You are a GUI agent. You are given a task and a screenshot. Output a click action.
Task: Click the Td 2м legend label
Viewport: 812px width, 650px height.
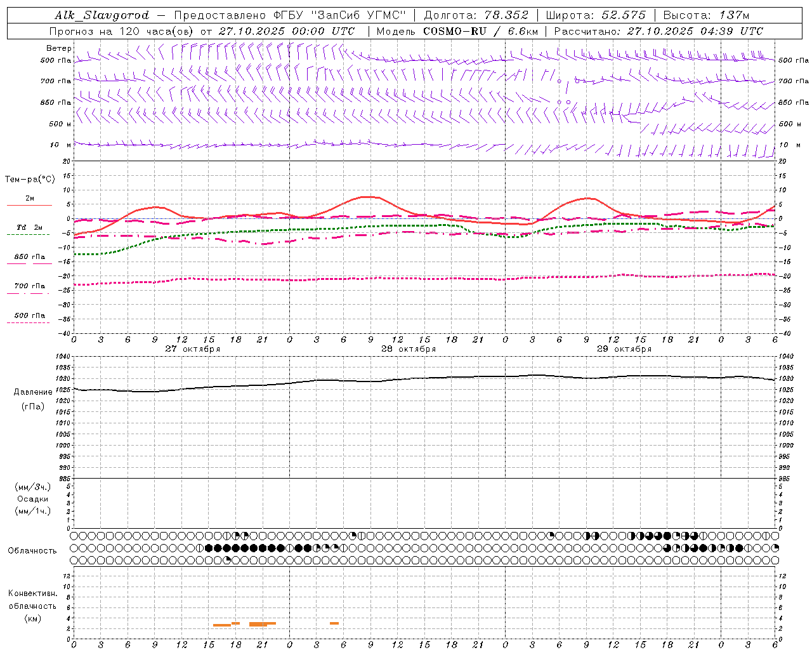30,227
